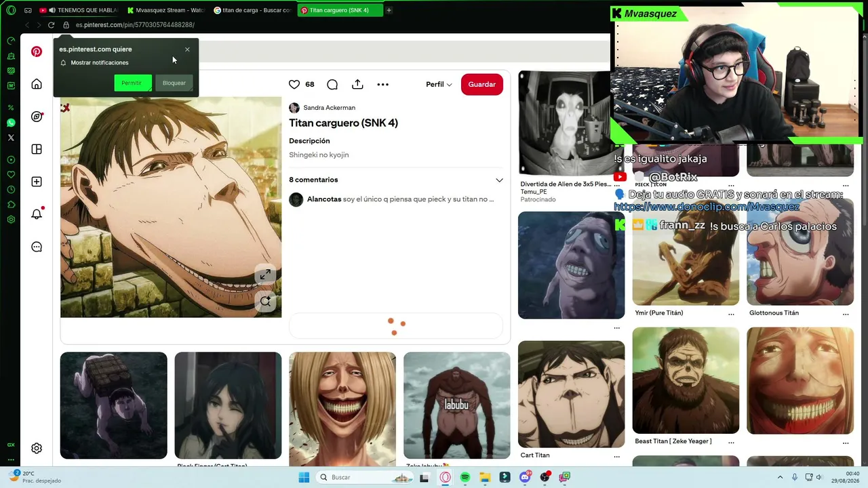Open the Opera workspaces icon in tab bar
The image size is (868, 488).
coord(28,10)
